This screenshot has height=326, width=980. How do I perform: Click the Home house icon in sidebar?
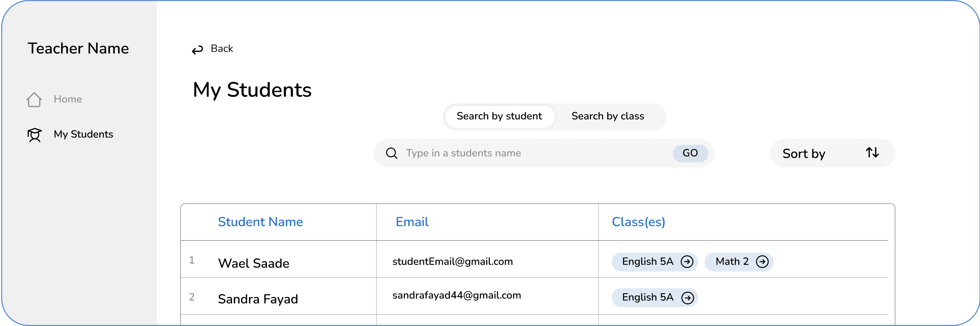[34, 100]
